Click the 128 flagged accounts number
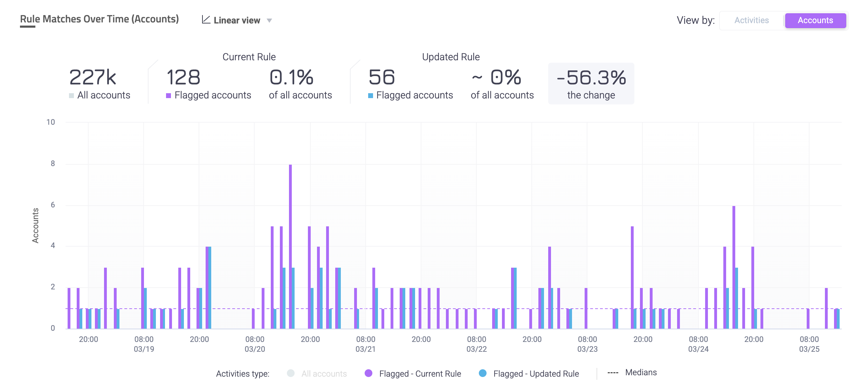Screen dimensions: 868x391 pos(183,77)
